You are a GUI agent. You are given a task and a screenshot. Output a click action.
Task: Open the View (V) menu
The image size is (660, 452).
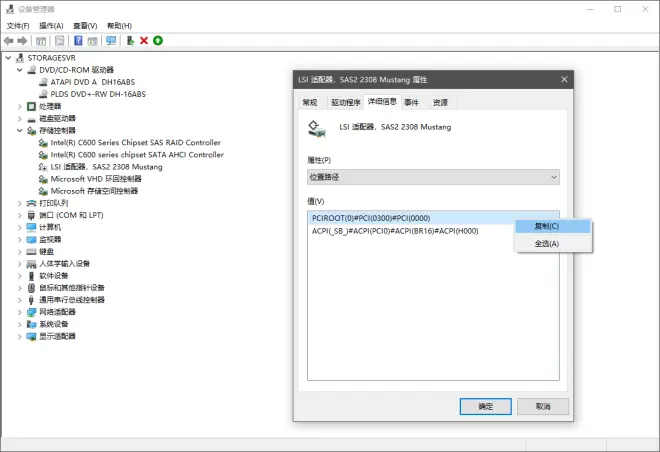[85, 26]
